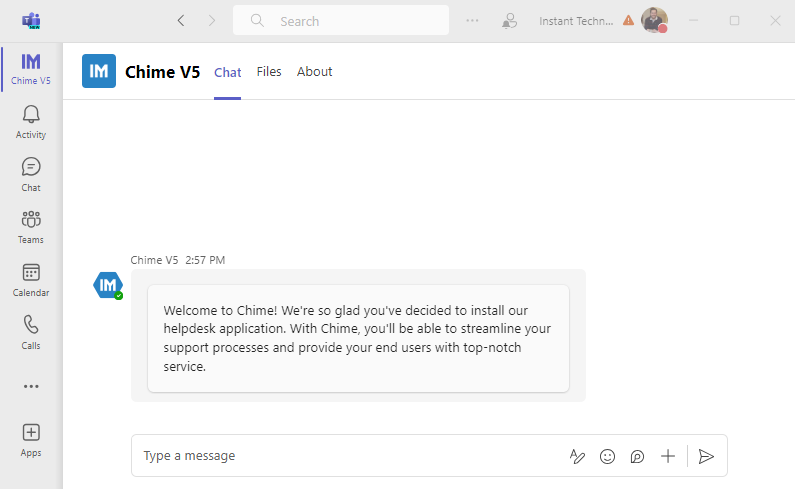The height and width of the screenshot is (489, 795).
Task: Click the Type a message field
Action: coord(350,456)
